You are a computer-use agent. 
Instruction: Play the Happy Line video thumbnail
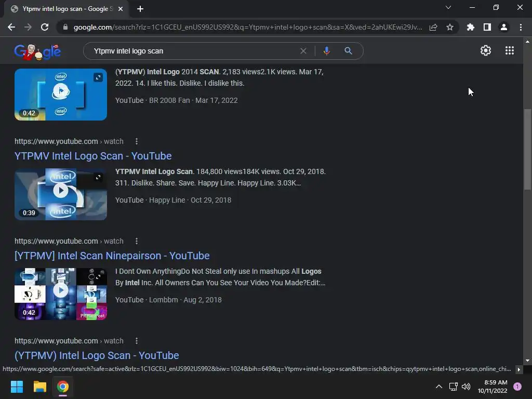click(61, 191)
